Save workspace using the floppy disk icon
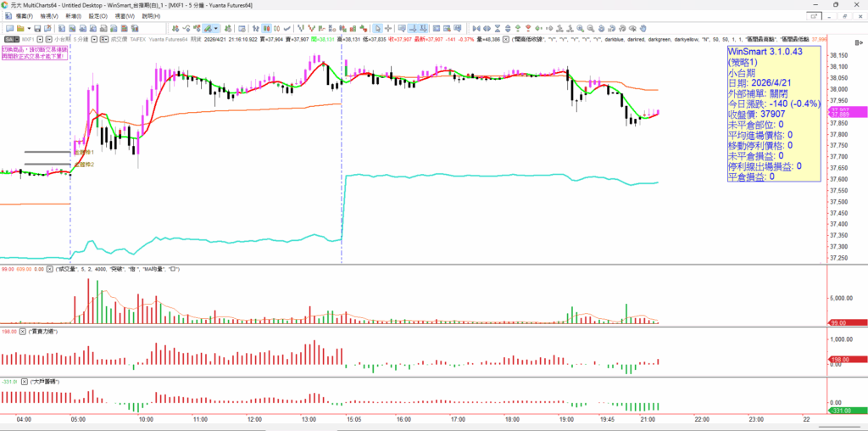Image resolution: width=868 pixels, height=431 pixels. [38, 28]
